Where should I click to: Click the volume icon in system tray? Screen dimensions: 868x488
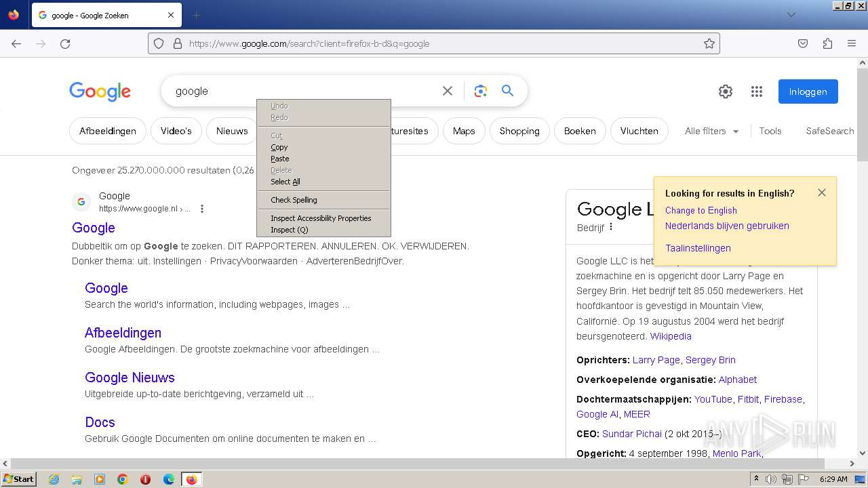tap(771, 479)
